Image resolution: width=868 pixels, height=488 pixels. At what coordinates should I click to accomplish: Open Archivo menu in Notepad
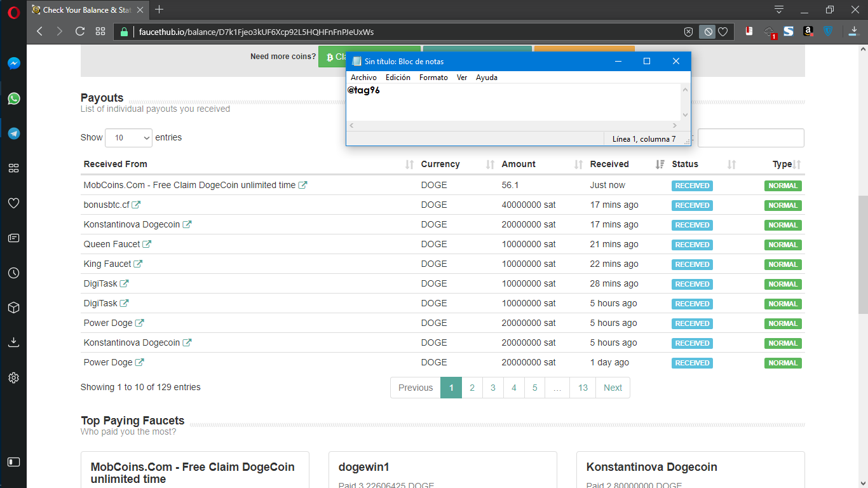point(363,78)
